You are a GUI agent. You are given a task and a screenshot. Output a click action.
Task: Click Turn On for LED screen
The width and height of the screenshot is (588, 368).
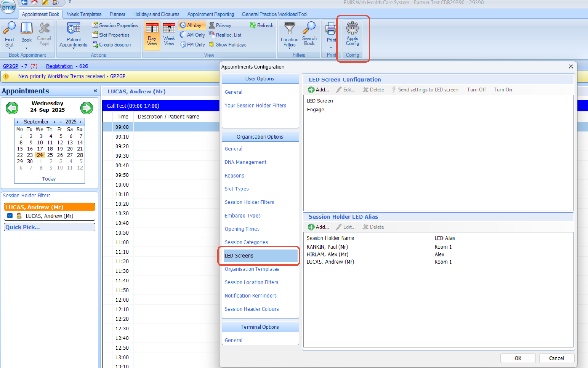click(503, 90)
